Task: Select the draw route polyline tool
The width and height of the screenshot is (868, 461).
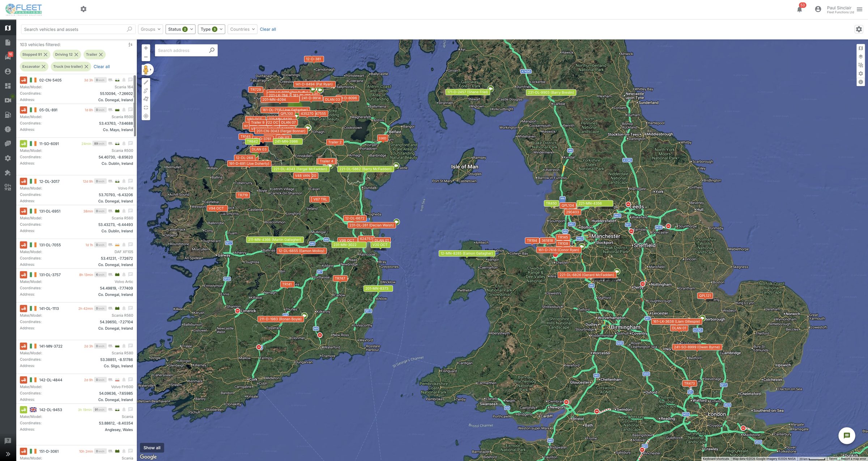Action: 146,91
